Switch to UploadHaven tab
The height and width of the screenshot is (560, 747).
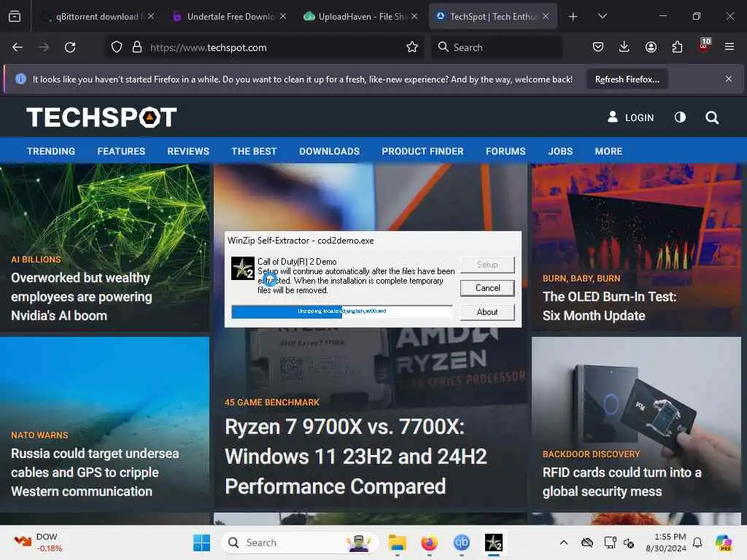[361, 17]
